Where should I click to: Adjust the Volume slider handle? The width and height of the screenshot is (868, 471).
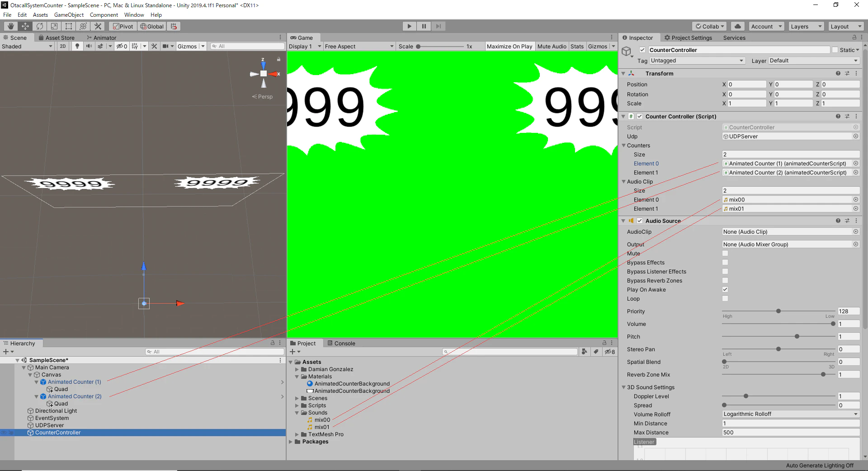[833, 324]
